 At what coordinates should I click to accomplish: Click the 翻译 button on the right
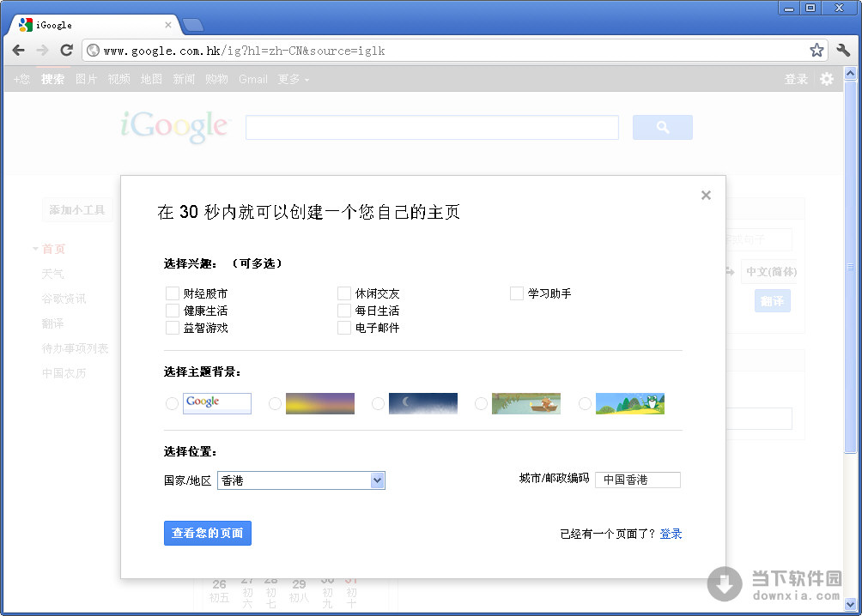[773, 300]
